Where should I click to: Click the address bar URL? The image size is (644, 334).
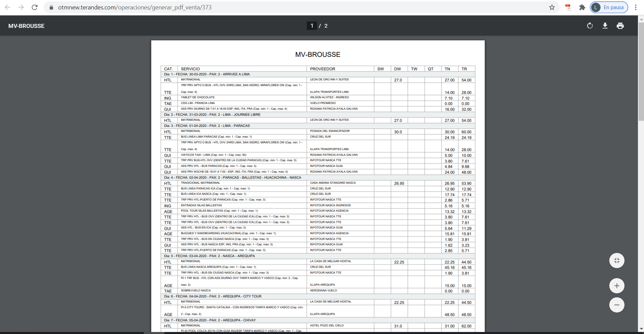pos(135,7)
